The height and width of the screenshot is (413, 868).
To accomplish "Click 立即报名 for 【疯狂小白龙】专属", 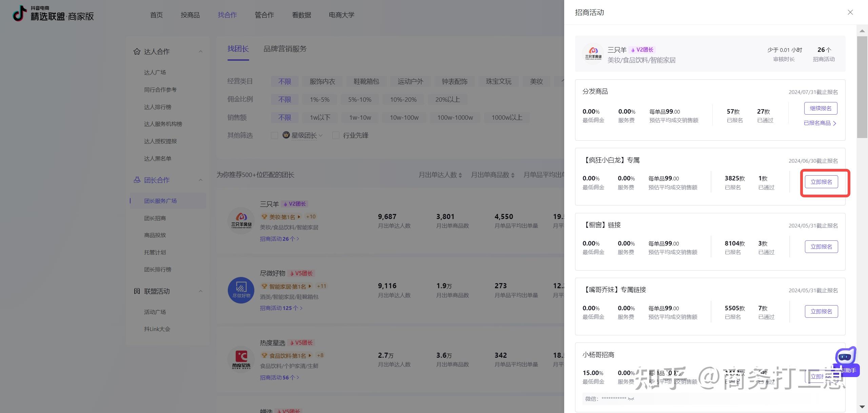I will (x=821, y=182).
